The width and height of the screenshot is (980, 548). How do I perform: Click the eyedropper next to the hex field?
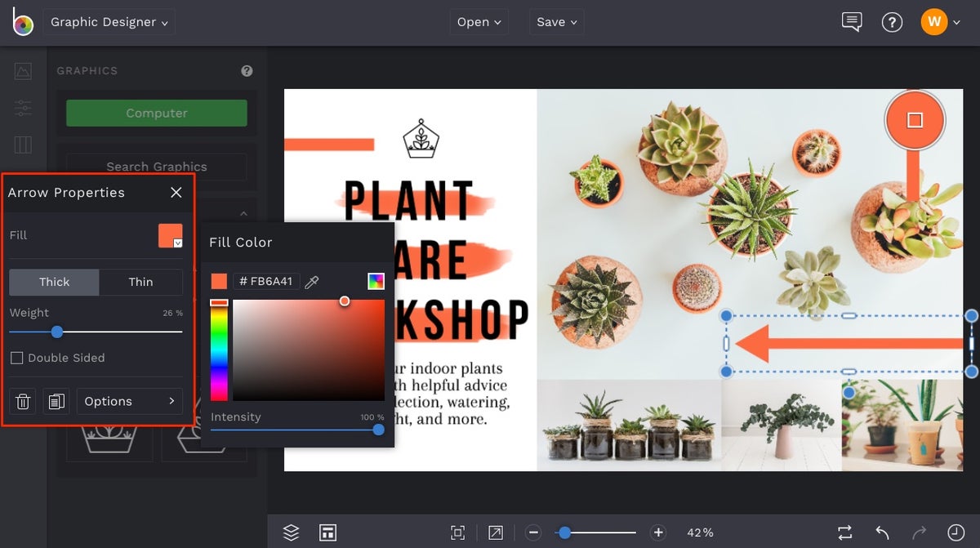(312, 281)
